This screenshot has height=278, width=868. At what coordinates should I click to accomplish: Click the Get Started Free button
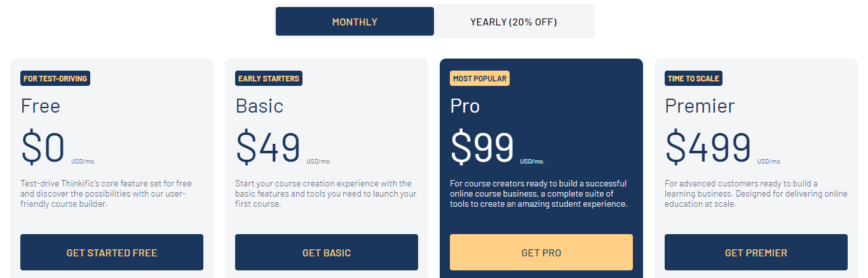(x=112, y=253)
